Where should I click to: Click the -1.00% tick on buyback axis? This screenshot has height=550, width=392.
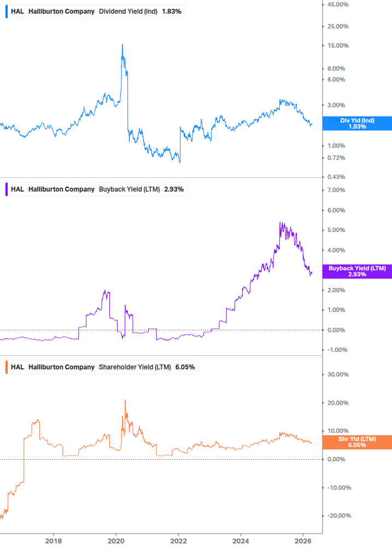337,350
